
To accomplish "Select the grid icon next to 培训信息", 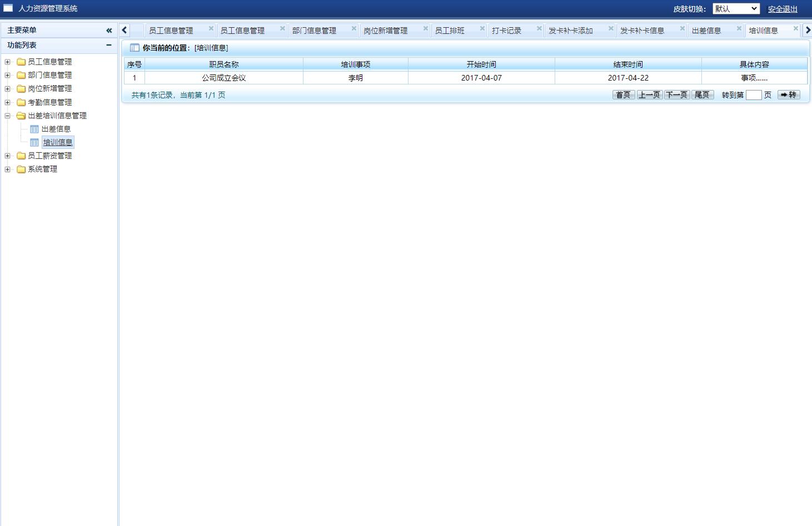I will click(34, 142).
